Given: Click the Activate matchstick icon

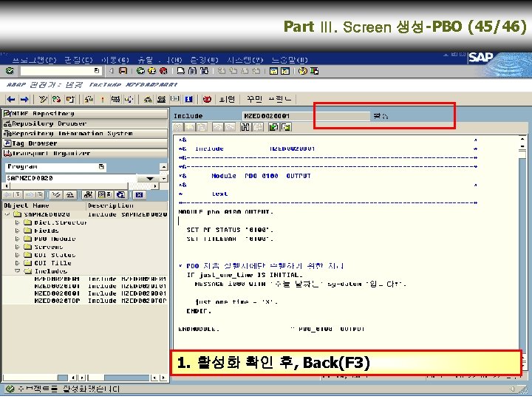Looking at the screenshot, I should 102,99.
